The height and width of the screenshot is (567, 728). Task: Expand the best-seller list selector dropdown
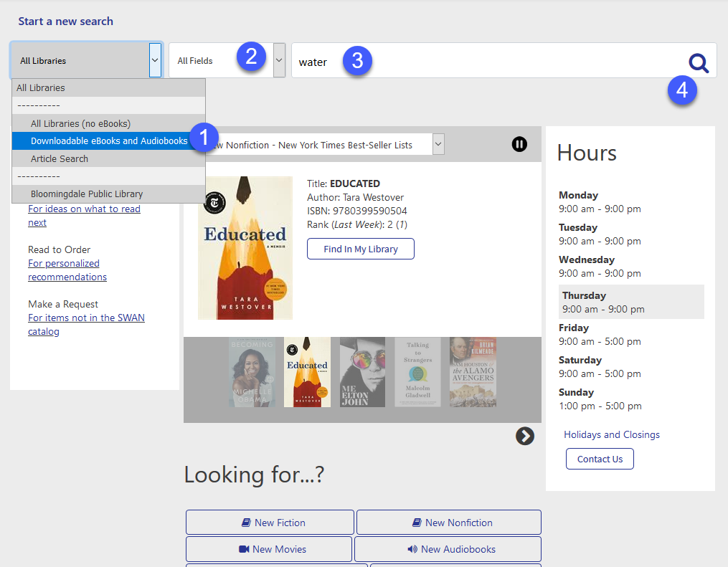pos(438,144)
